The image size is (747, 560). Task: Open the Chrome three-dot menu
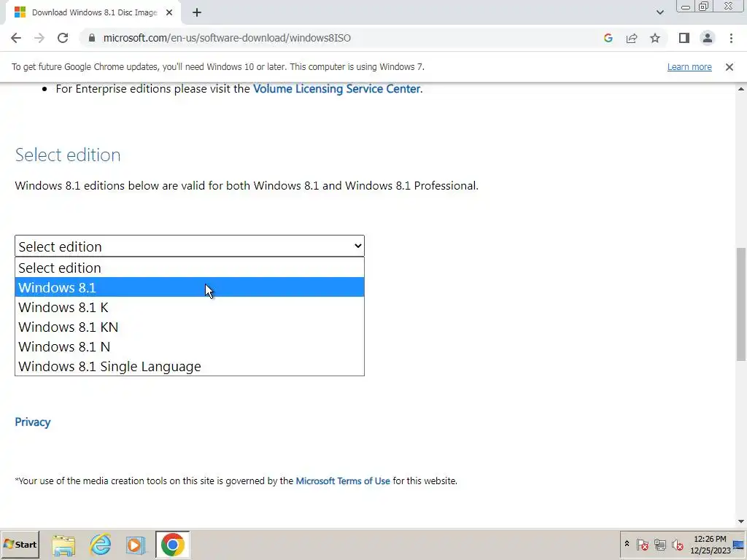(731, 38)
